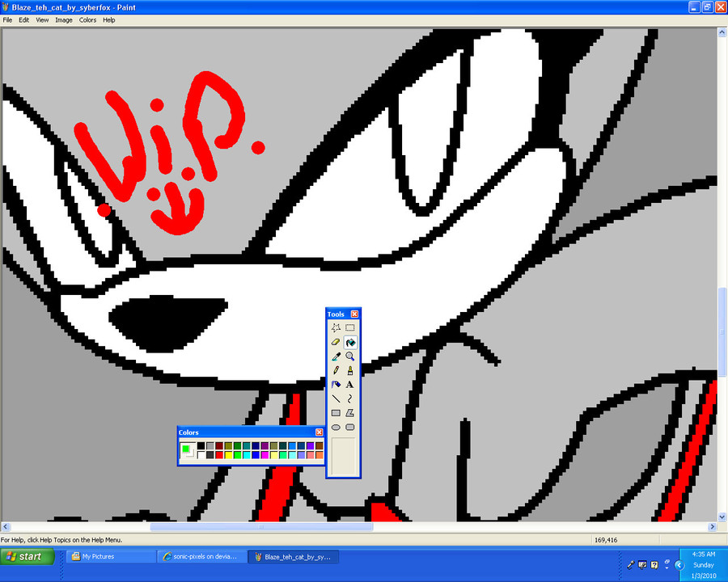Screen dimensions: 728x582
Task: Pick the Fill With Color bucket tool
Action: (x=350, y=342)
